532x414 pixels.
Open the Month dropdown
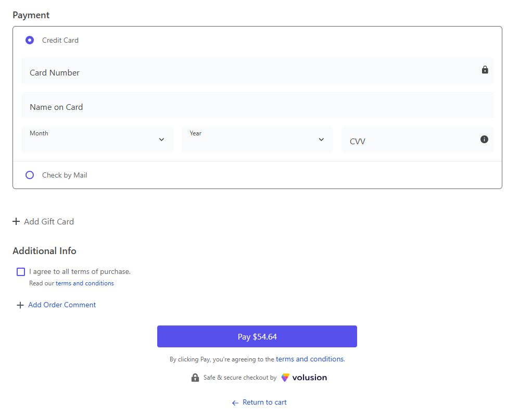[x=97, y=139]
